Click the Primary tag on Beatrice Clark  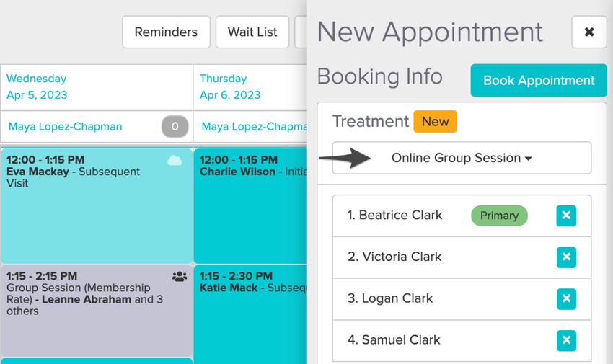click(499, 216)
